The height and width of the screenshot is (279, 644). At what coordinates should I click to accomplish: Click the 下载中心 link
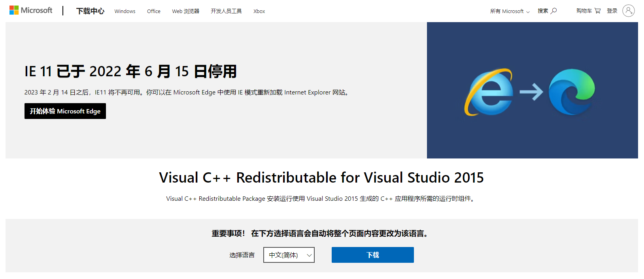click(90, 11)
